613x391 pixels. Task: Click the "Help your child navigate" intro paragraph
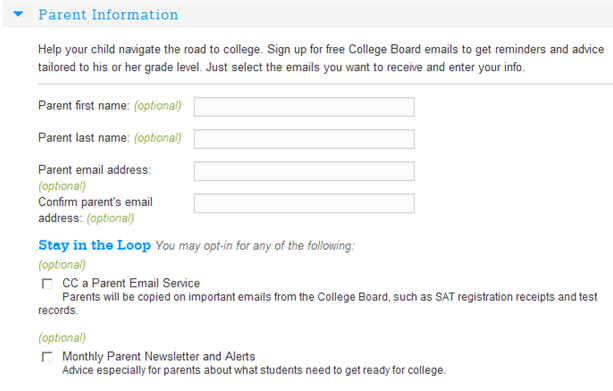click(321, 58)
